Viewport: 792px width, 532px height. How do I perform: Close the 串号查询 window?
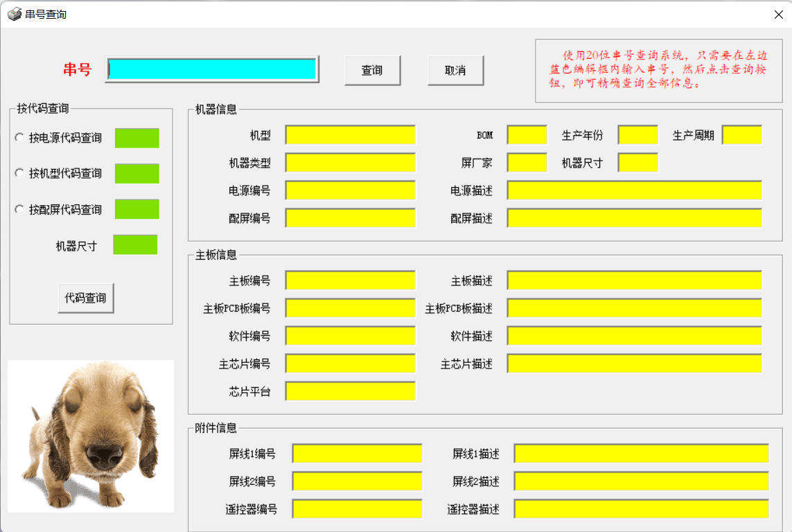coord(778,14)
